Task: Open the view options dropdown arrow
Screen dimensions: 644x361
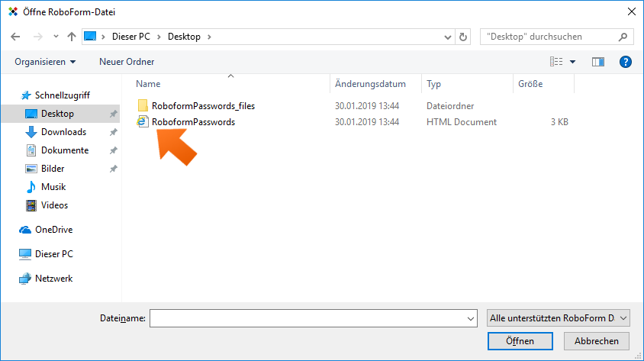Action: point(572,62)
